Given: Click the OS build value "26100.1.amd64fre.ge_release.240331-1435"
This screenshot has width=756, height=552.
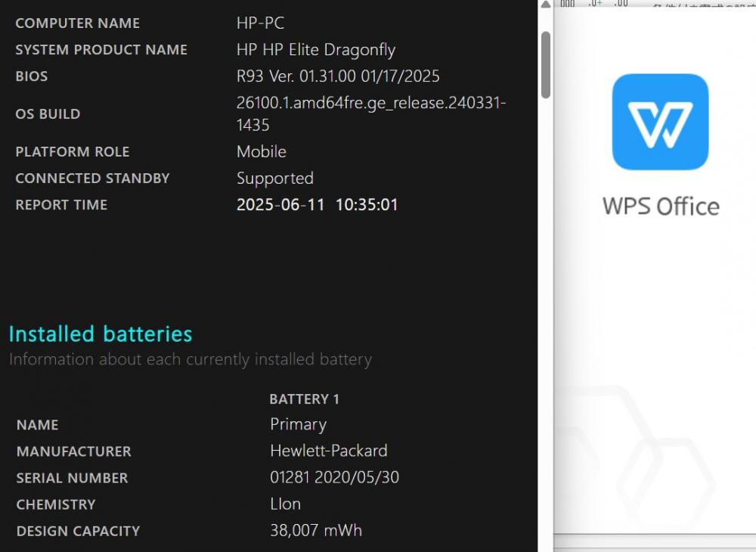Looking at the screenshot, I should coord(370,113).
